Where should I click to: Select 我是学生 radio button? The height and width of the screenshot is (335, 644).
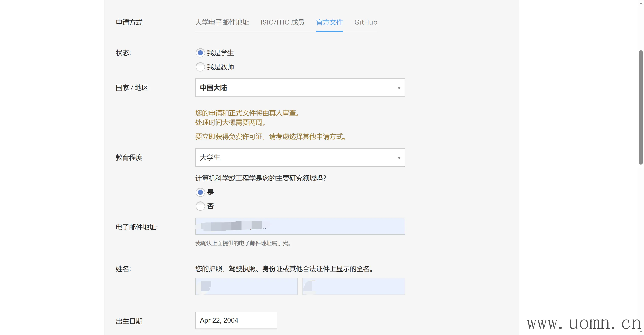point(200,53)
